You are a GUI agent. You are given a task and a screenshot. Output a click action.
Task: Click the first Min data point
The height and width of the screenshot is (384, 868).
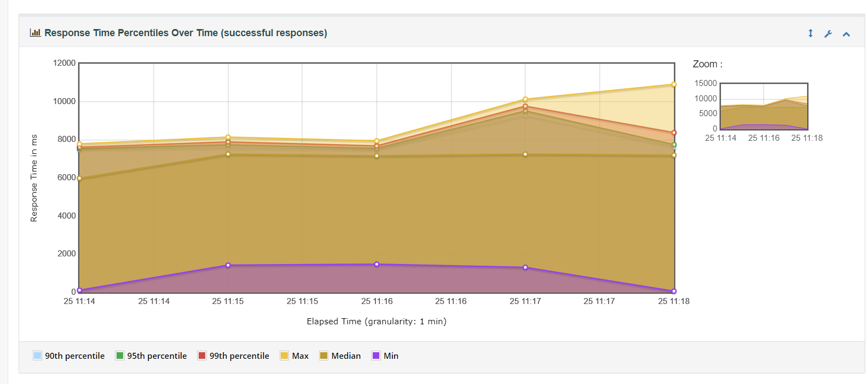coord(79,290)
